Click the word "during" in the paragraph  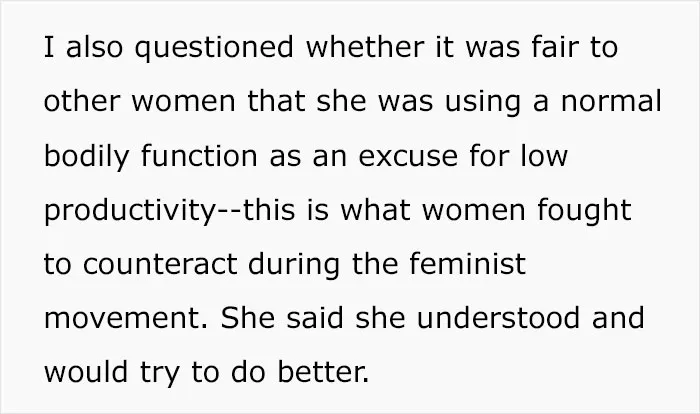click(294, 265)
